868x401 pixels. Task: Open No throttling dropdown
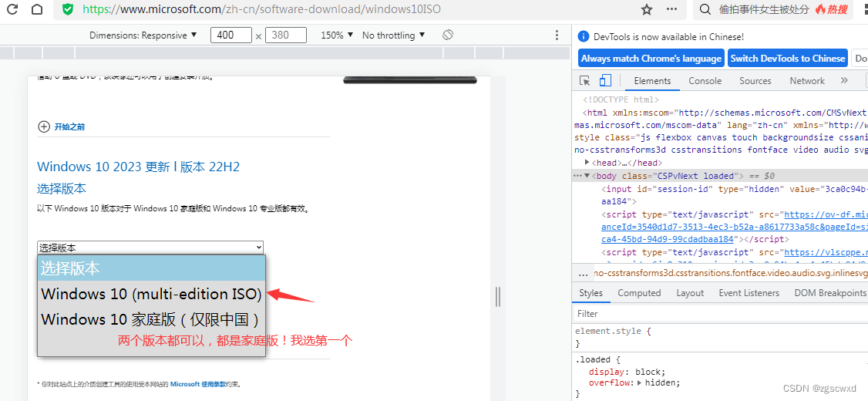pyautogui.click(x=394, y=35)
